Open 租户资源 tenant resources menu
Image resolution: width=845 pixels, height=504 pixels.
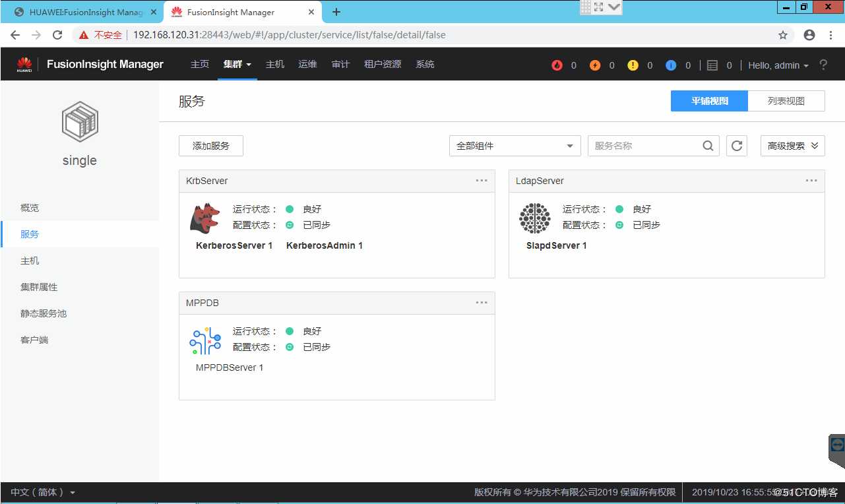click(383, 64)
